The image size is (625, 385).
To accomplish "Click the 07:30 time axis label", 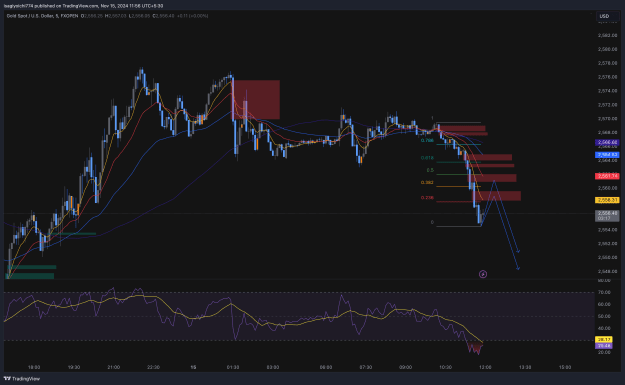I will 366,367.
